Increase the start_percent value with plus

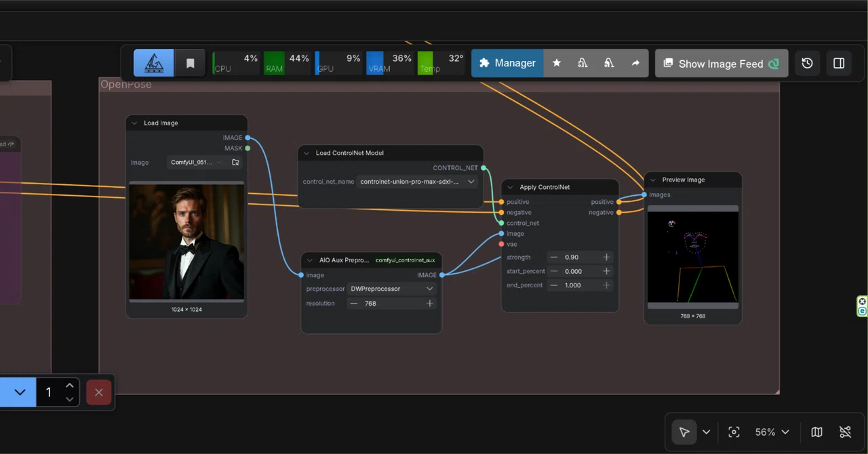pyautogui.click(x=606, y=271)
